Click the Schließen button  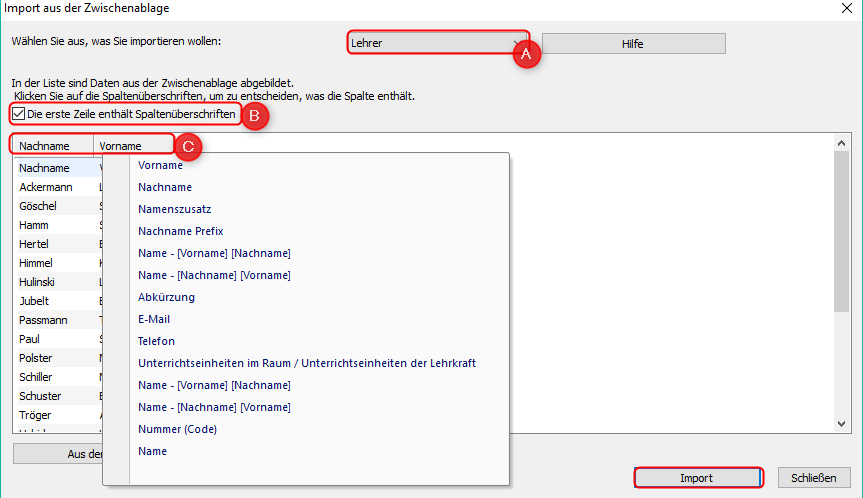click(813, 478)
